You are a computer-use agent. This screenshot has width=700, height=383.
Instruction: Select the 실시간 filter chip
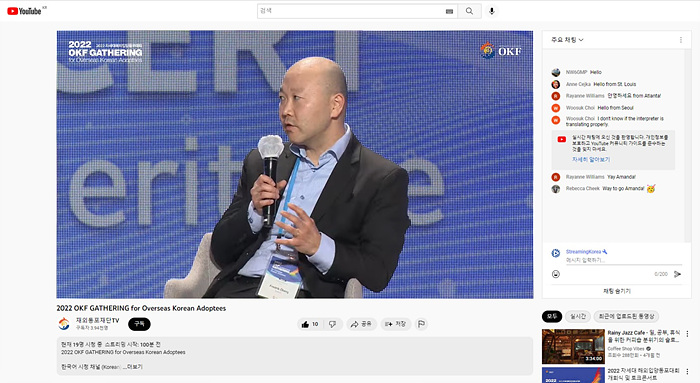click(578, 316)
